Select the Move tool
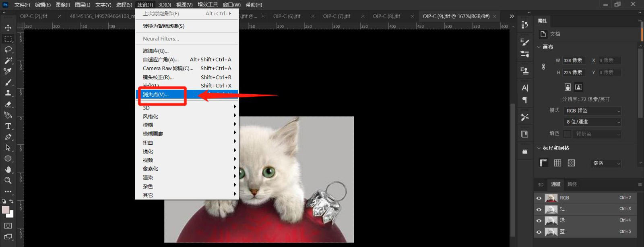Image resolution: width=644 pixels, height=247 pixels. coord(8,28)
